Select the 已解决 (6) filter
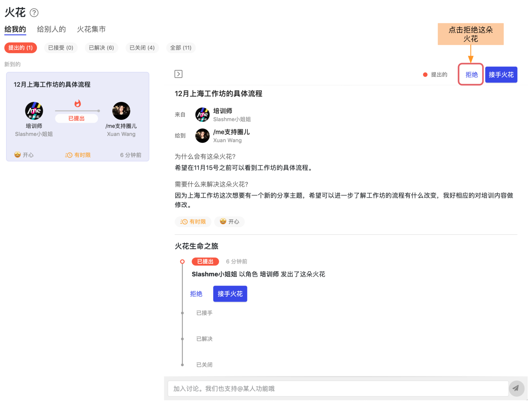Viewport: 532px width, 403px height. [101, 48]
